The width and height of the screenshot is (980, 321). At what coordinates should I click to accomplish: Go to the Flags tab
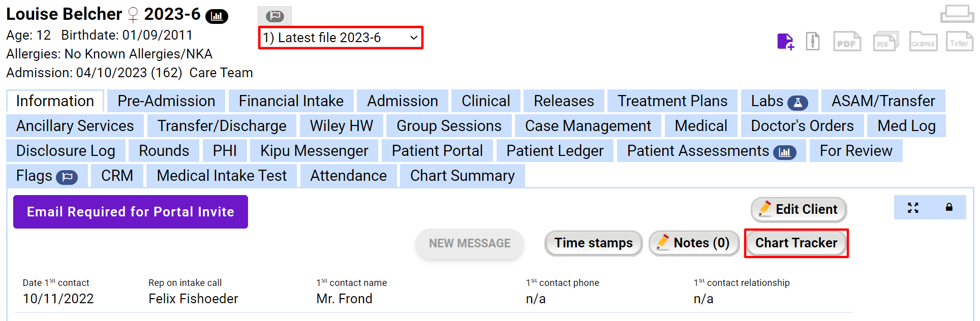pyautogui.click(x=46, y=176)
